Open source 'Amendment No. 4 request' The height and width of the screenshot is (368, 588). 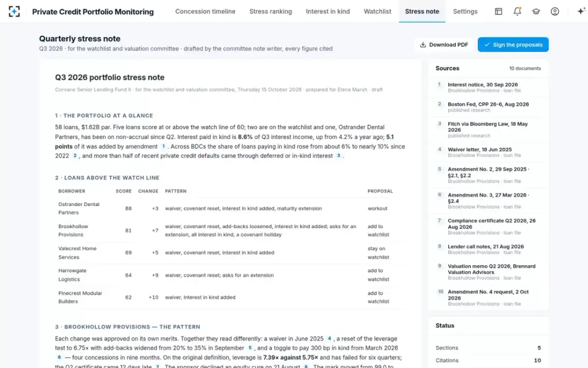(488, 298)
